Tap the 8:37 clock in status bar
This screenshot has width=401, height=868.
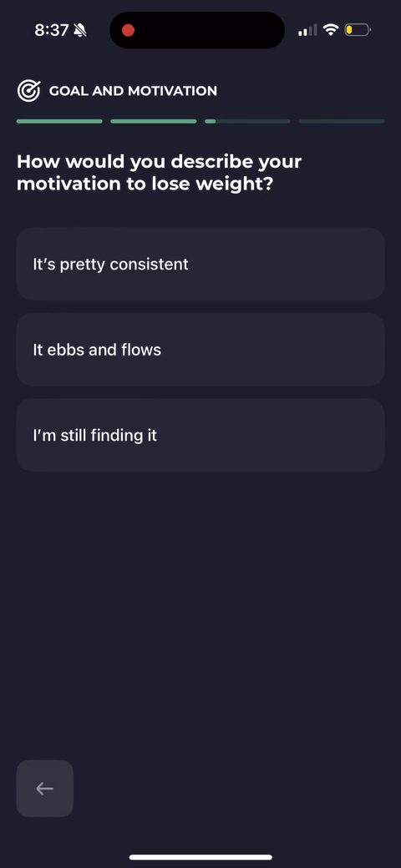[51, 30]
